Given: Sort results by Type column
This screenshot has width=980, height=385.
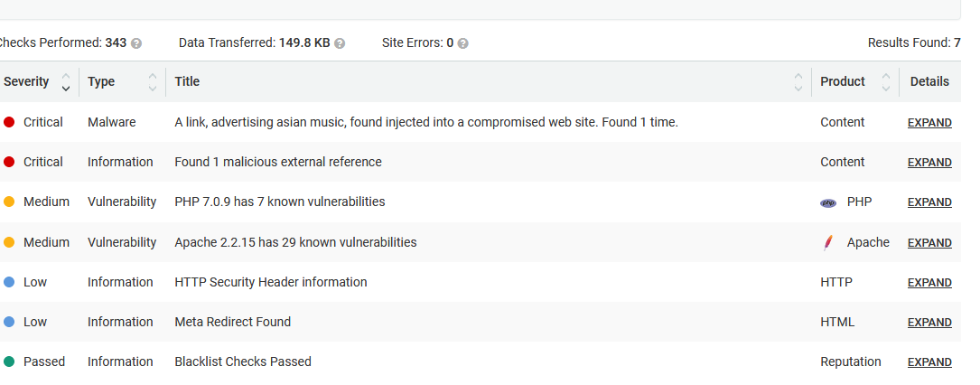Looking at the screenshot, I should click(x=153, y=82).
